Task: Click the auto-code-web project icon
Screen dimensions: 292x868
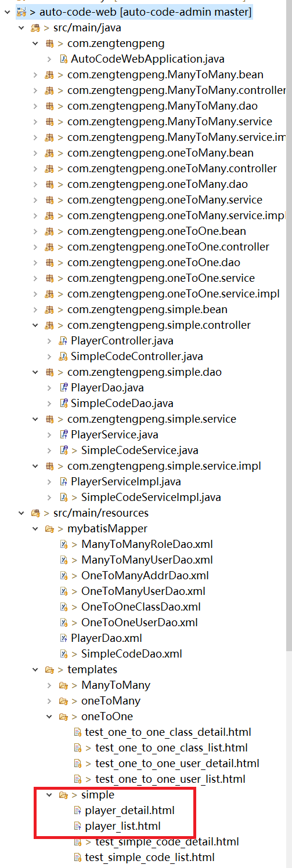Action: point(21,12)
